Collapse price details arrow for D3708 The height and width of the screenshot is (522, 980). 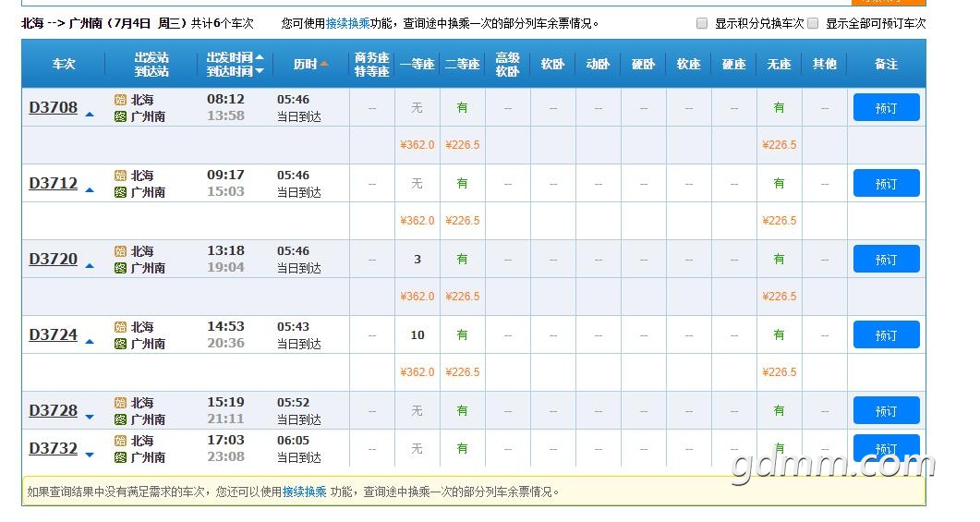pos(90,115)
